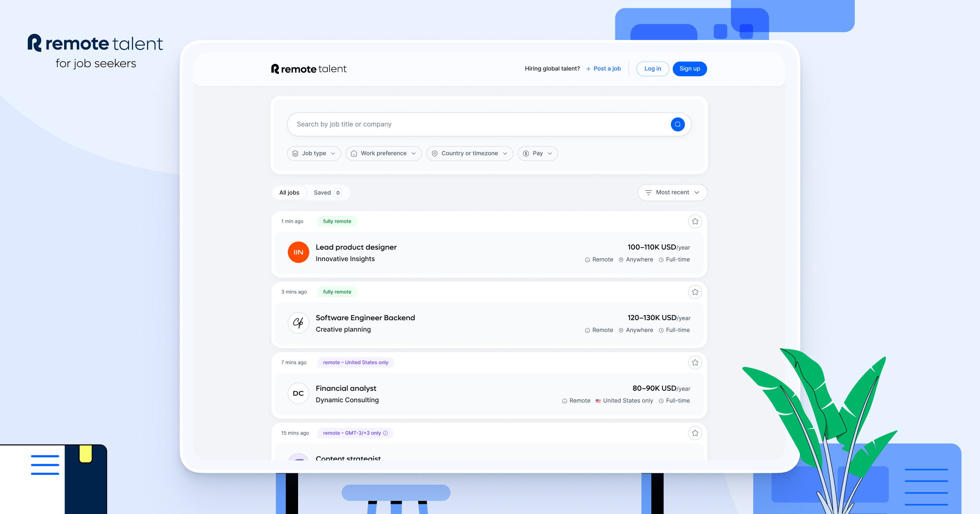Click the Country or timezone filter icon
This screenshot has width=980, height=514.
435,153
